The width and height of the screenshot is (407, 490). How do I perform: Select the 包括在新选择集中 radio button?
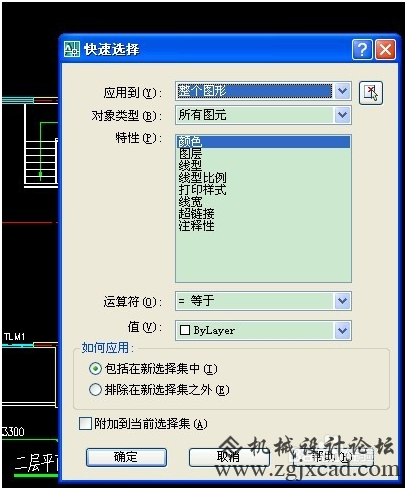coord(95,369)
